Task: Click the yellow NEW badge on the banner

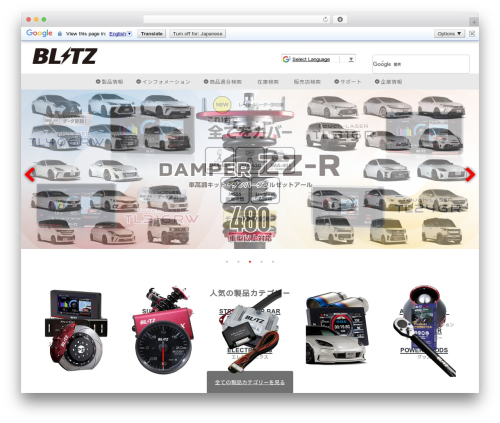Action: point(222,104)
